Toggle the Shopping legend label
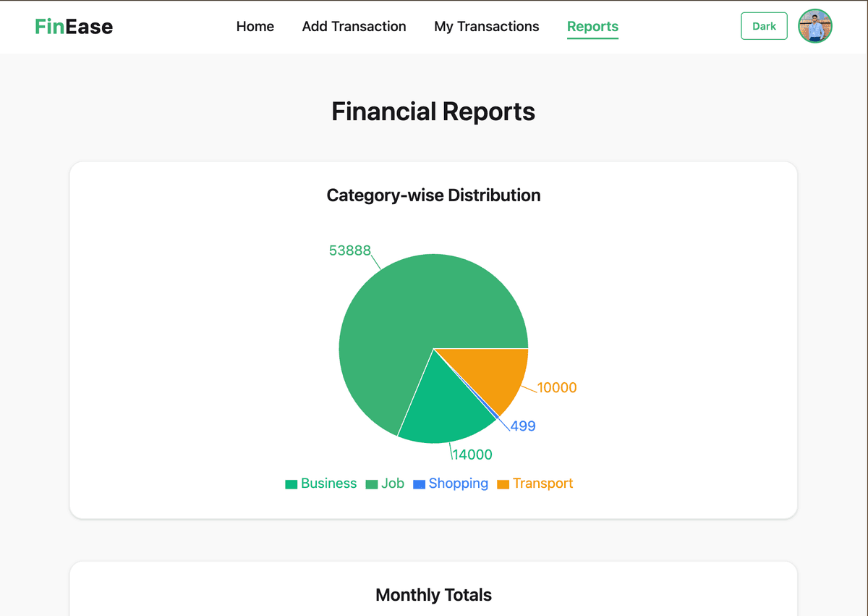Image resolution: width=868 pixels, height=616 pixels. coord(458,484)
